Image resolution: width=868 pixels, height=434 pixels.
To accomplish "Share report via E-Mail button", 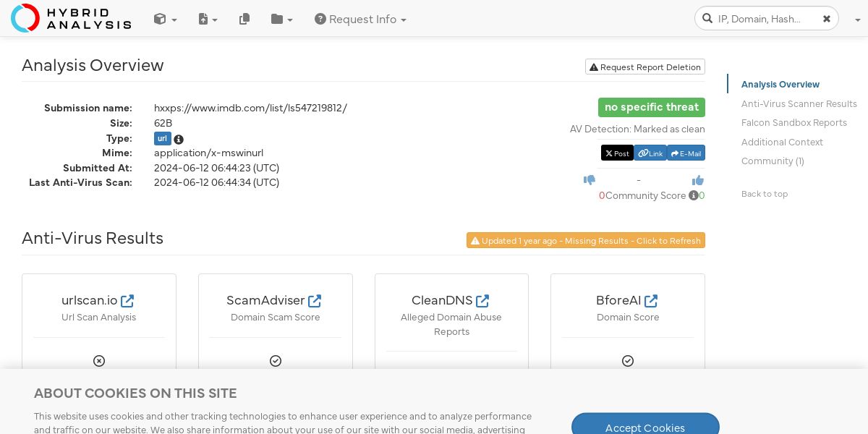I will click(x=686, y=153).
